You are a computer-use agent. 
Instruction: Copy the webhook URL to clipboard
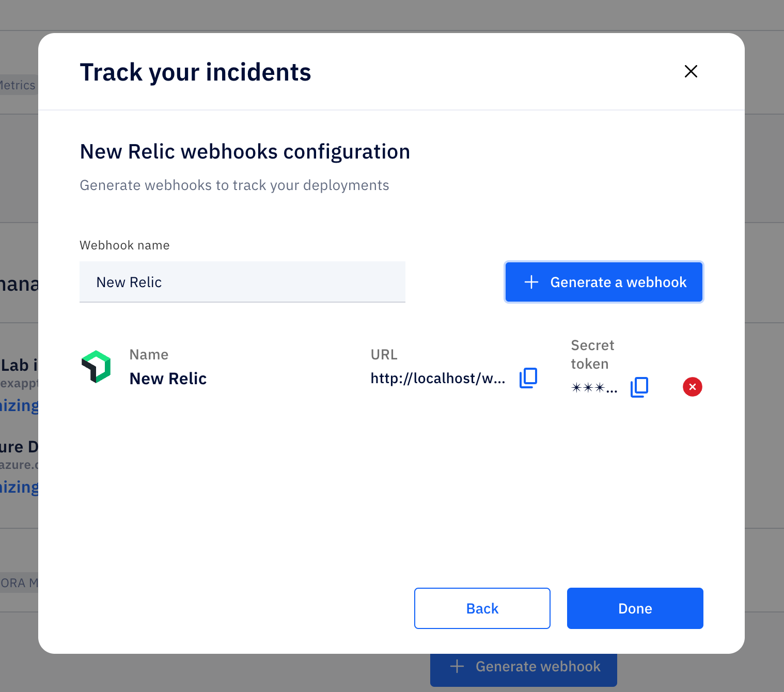tap(528, 378)
